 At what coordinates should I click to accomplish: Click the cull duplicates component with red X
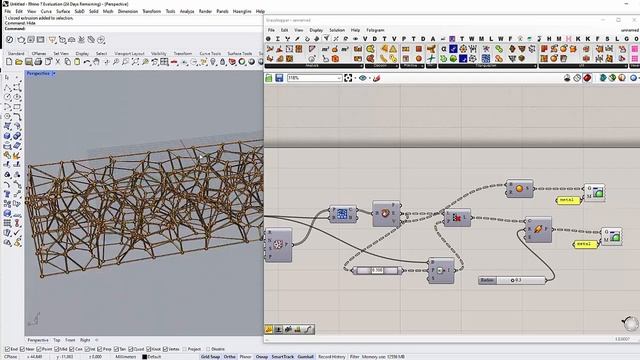(457, 218)
